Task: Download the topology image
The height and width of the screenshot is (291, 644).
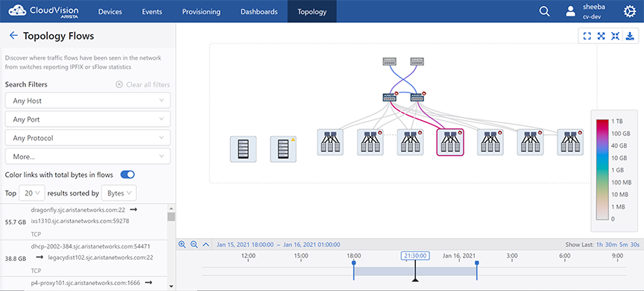Action: point(630,36)
